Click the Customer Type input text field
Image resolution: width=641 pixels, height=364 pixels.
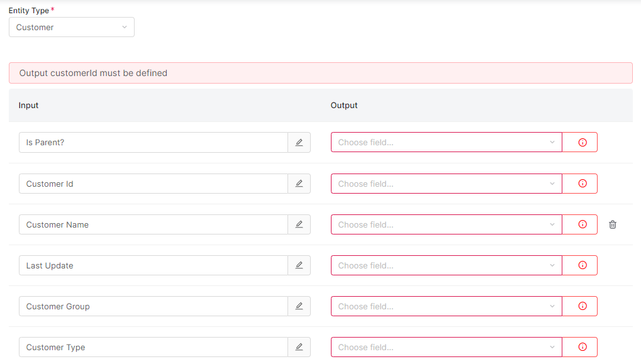click(x=153, y=347)
